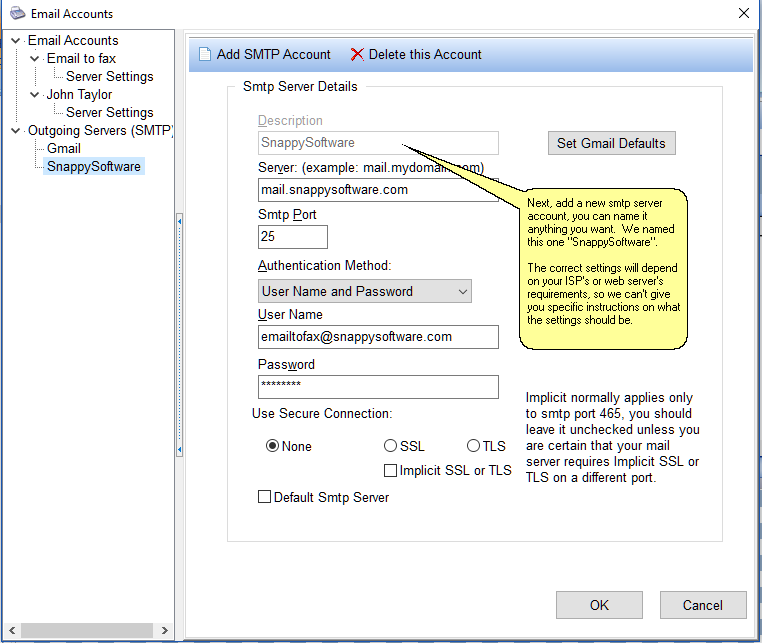Select Server Settings under Email to fax
This screenshot has height=643, width=762.
[109, 76]
